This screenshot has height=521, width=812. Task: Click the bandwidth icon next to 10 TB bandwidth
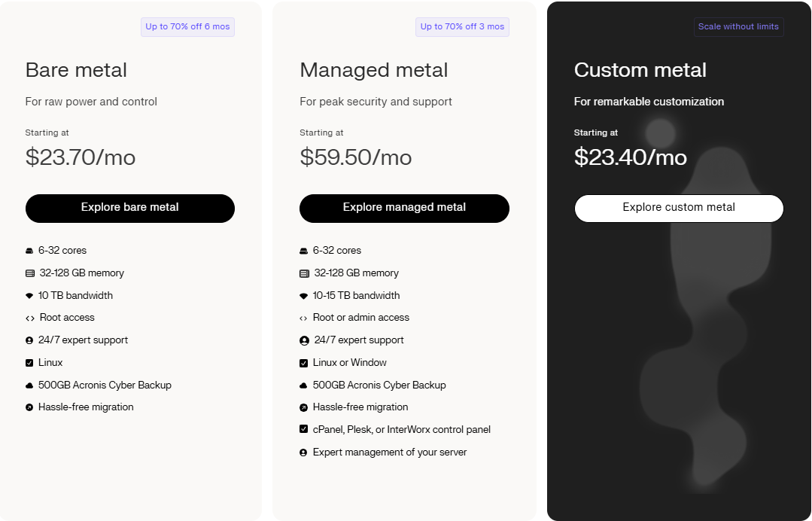coord(29,296)
